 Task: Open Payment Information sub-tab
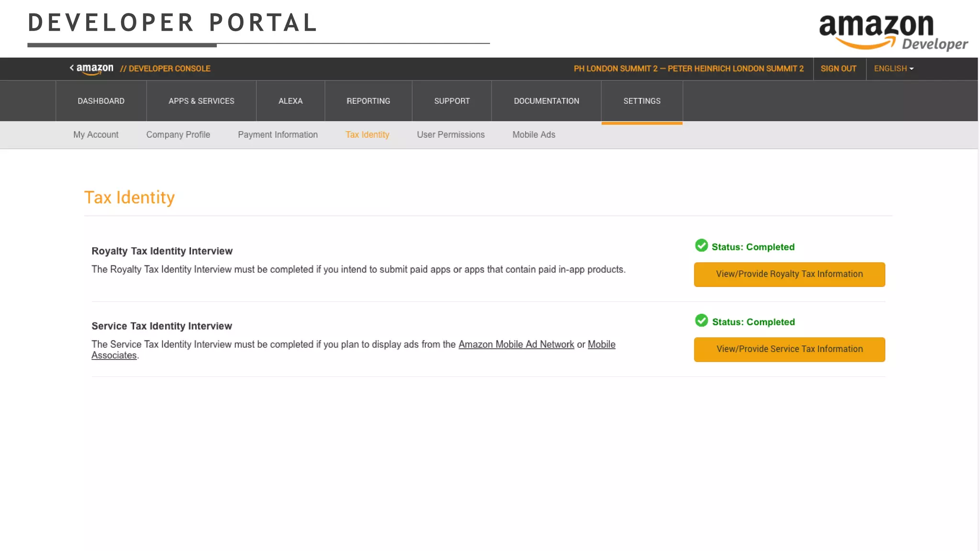point(278,135)
